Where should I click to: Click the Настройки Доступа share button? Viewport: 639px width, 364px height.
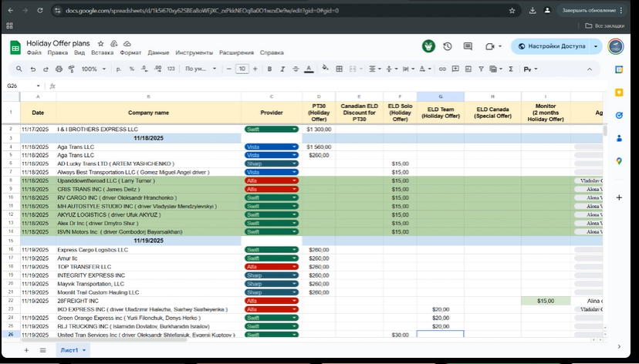[552, 46]
